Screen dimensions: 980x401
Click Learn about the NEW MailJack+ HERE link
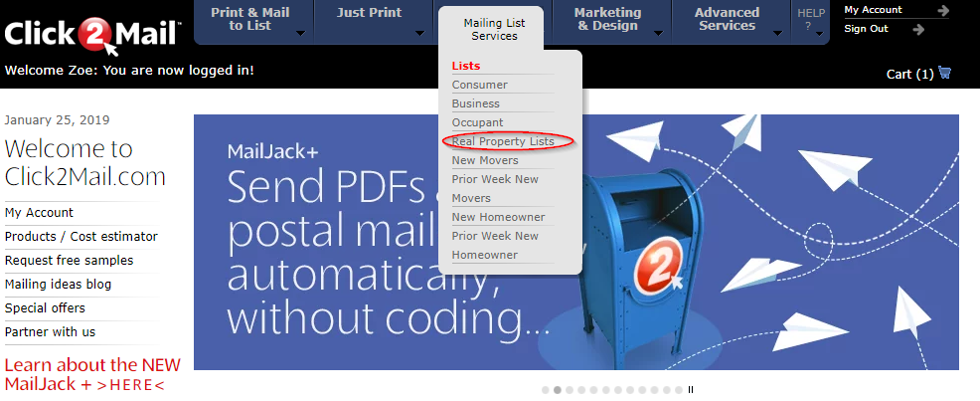click(92, 374)
